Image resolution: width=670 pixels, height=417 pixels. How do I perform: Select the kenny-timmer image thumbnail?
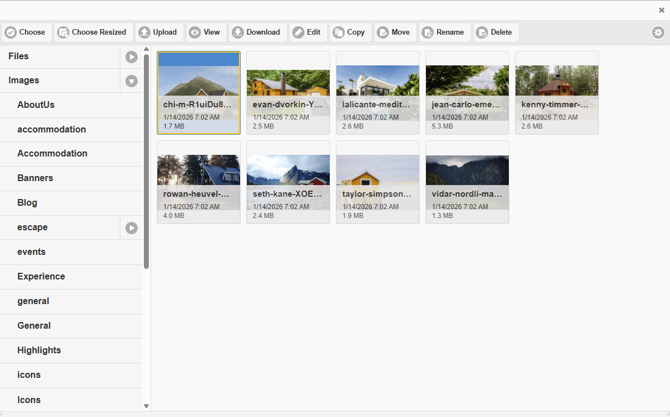pos(557,93)
